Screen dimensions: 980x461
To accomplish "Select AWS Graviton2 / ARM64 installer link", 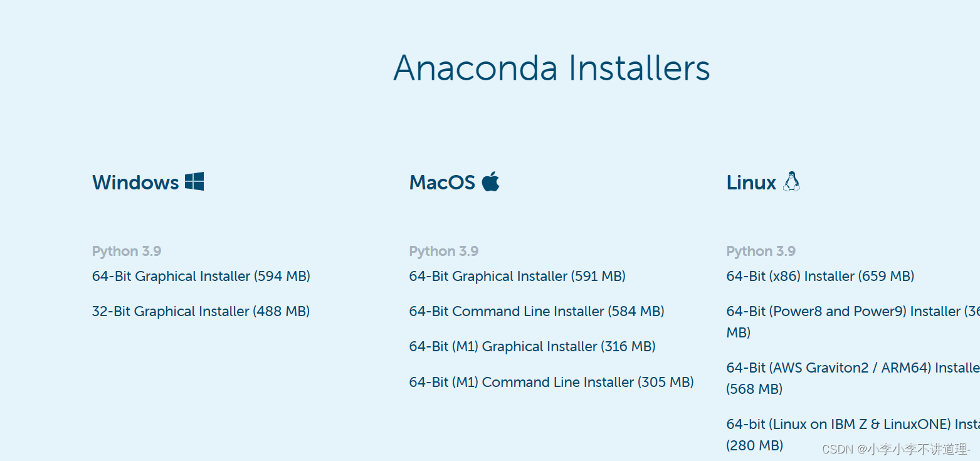I will (853, 378).
